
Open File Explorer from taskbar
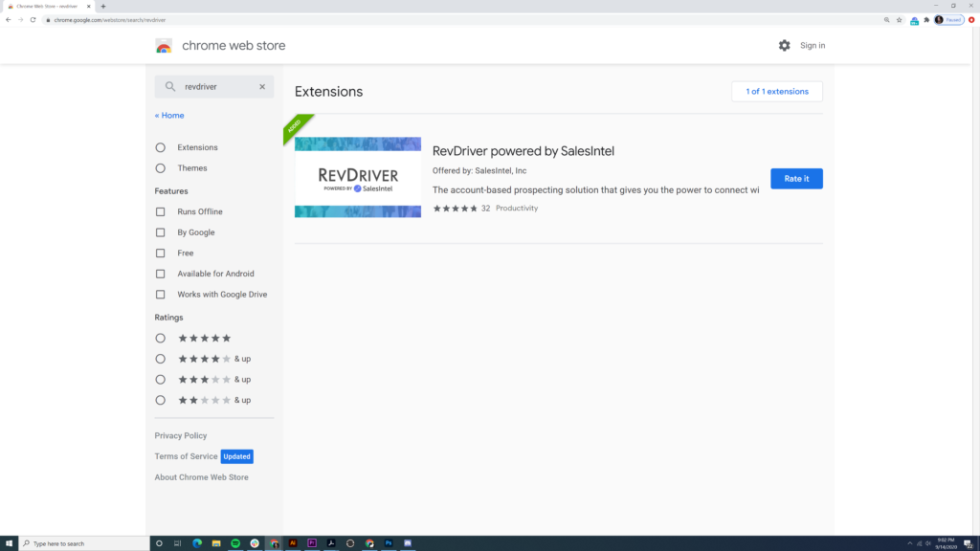(x=216, y=543)
